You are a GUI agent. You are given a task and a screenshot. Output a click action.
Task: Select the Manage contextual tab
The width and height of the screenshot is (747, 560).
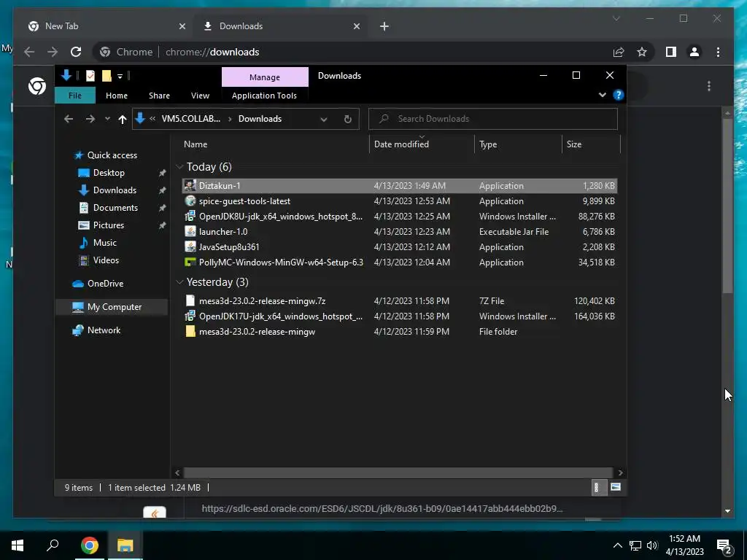pyautogui.click(x=265, y=77)
